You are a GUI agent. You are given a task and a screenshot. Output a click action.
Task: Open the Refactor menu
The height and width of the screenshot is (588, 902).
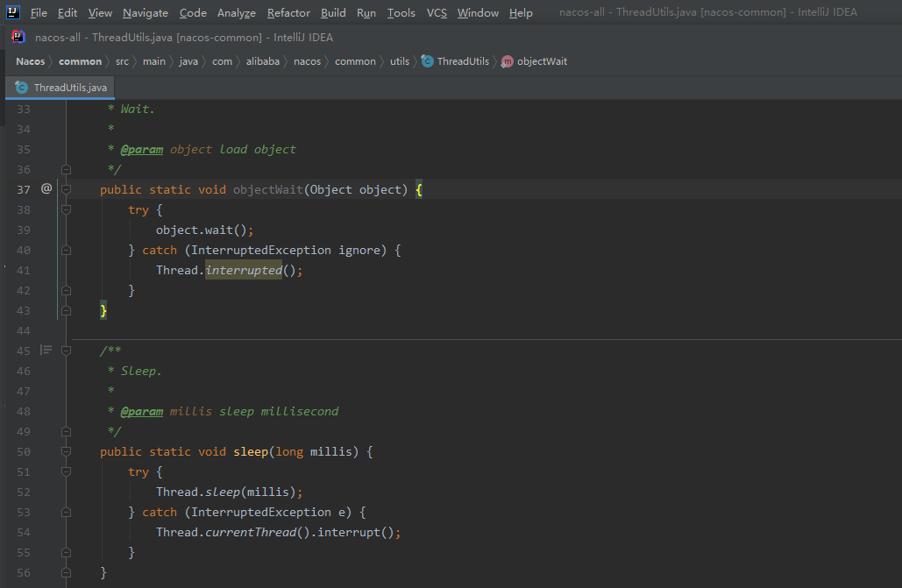[x=288, y=12]
